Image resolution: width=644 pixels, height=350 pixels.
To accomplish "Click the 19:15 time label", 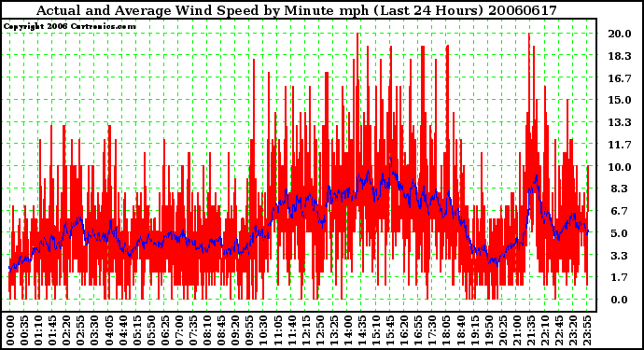I will 474,330.
